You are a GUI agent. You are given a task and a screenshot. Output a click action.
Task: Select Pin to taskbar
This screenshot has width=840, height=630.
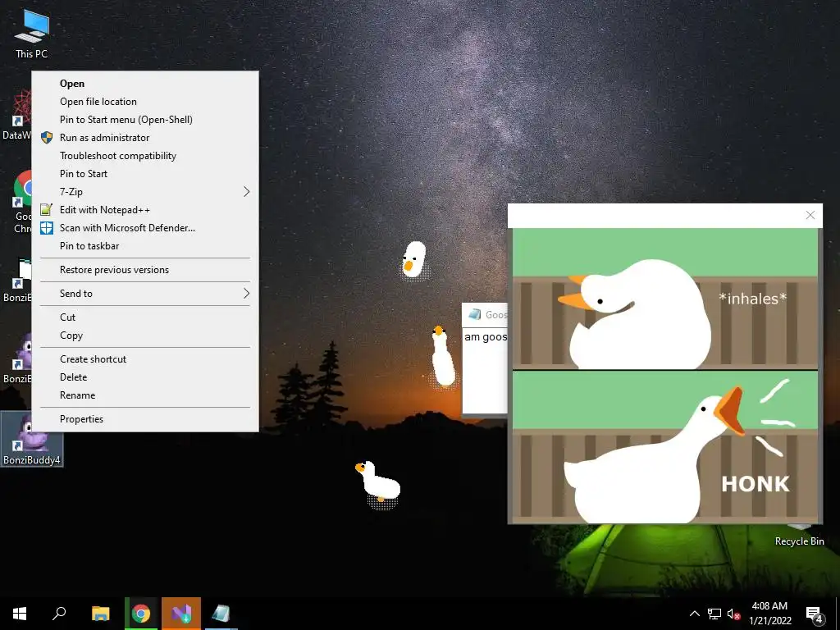145,246
